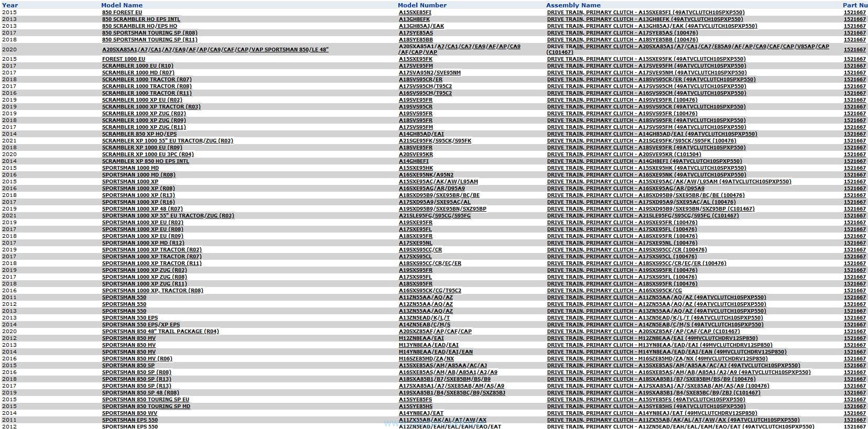Open SPORTSMAN 550 EPS/XP EPS model

pyautogui.click(x=140, y=325)
